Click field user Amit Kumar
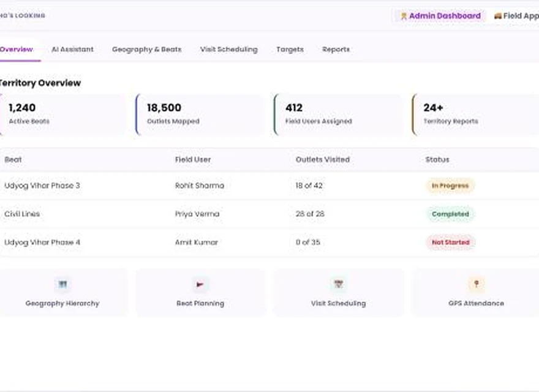 pos(196,243)
